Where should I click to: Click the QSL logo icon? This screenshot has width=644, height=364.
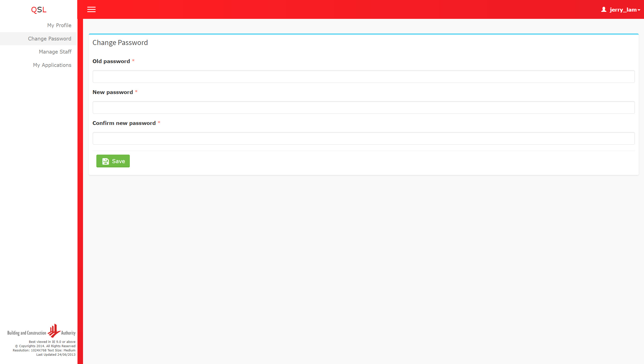38,9
